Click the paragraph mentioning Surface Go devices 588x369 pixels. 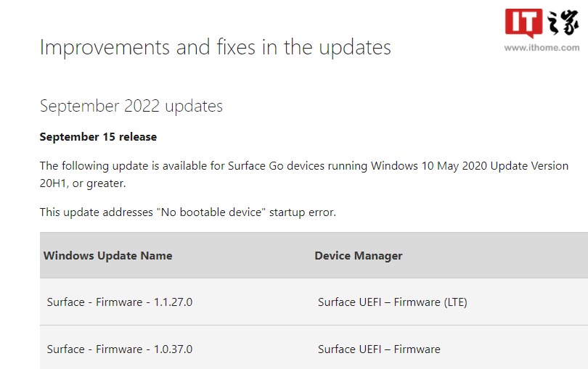(x=303, y=166)
